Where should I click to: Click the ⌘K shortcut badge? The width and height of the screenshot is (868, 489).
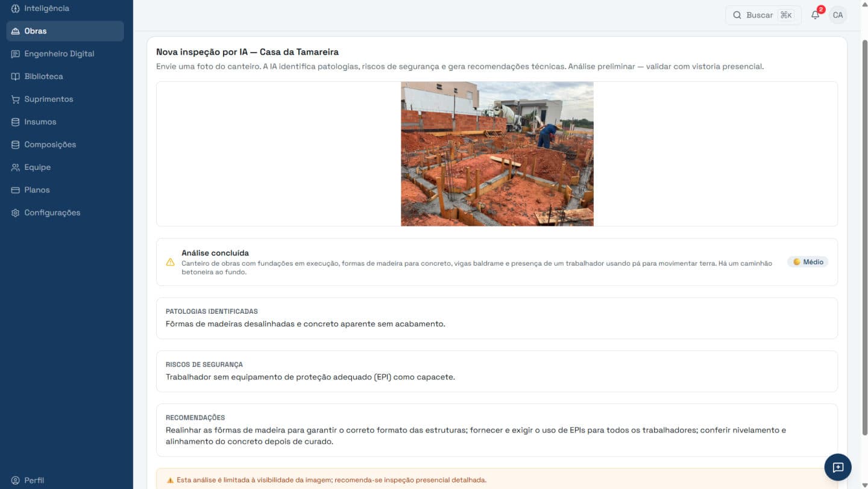tap(786, 15)
